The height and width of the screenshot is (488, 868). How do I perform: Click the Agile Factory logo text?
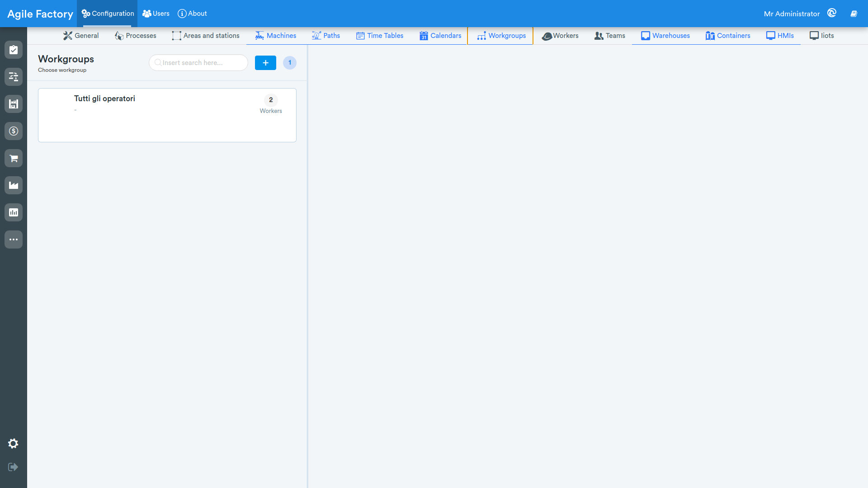(40, 14)
